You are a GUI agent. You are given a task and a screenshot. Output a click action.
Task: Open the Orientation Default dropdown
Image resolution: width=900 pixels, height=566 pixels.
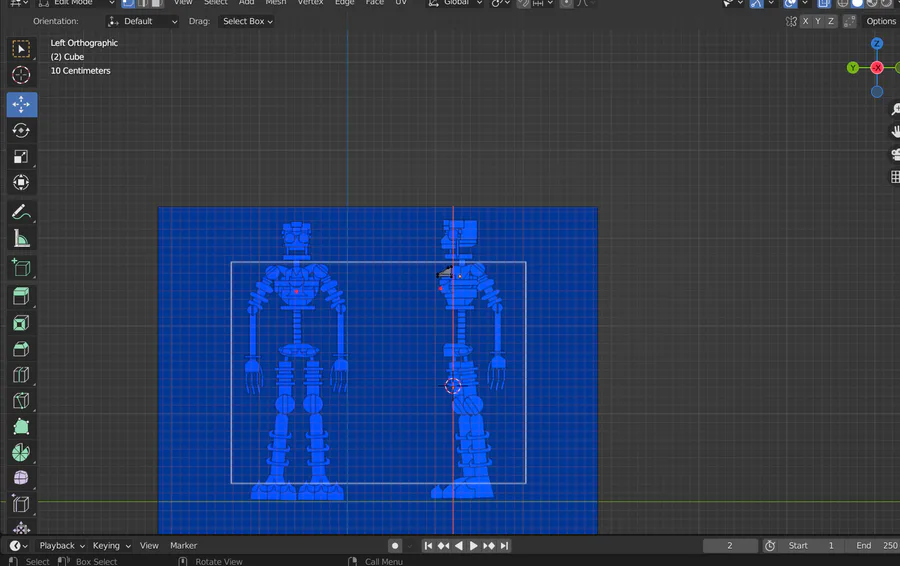click(142, 21)
